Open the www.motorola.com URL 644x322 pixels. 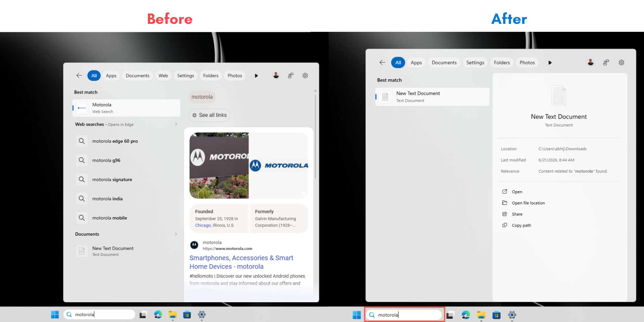pos(227,249)
